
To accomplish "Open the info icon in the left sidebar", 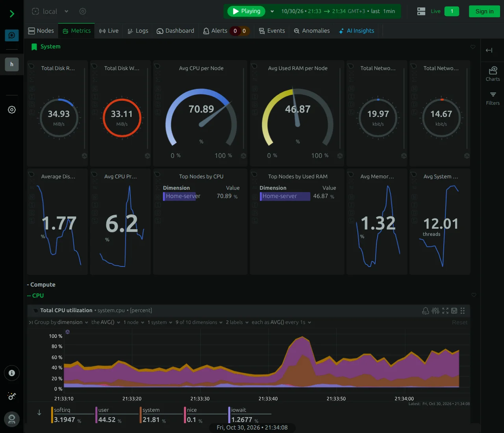I will pyautogui.click(x=12, y=373).
